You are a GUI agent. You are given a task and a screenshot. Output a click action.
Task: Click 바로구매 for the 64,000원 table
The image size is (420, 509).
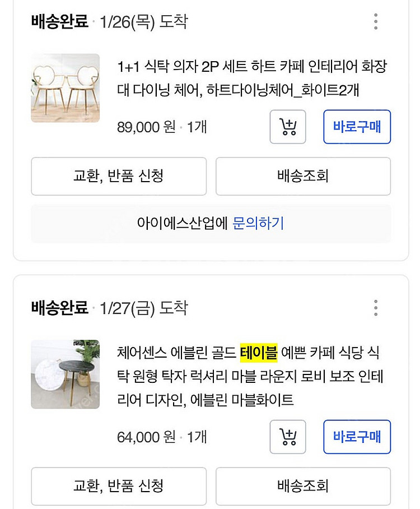[x=357, y=437]
